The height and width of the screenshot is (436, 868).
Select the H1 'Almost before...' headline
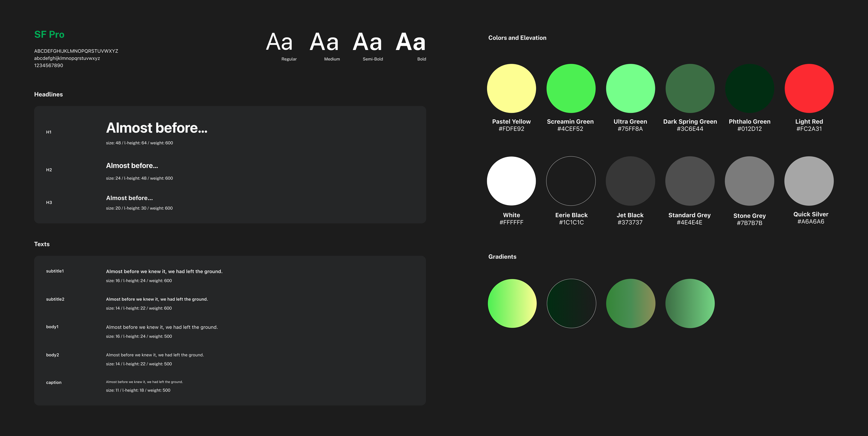(157, 128)
